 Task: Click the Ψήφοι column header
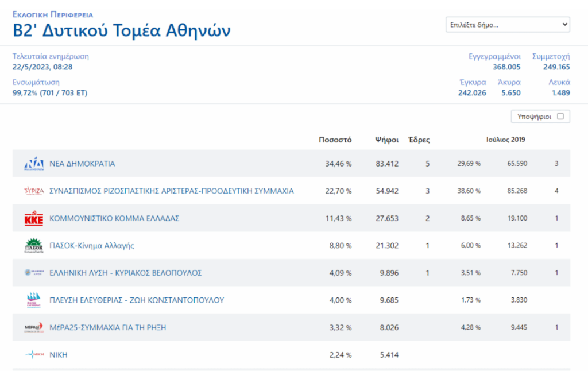pyautogui.click(x=386, y=140)
